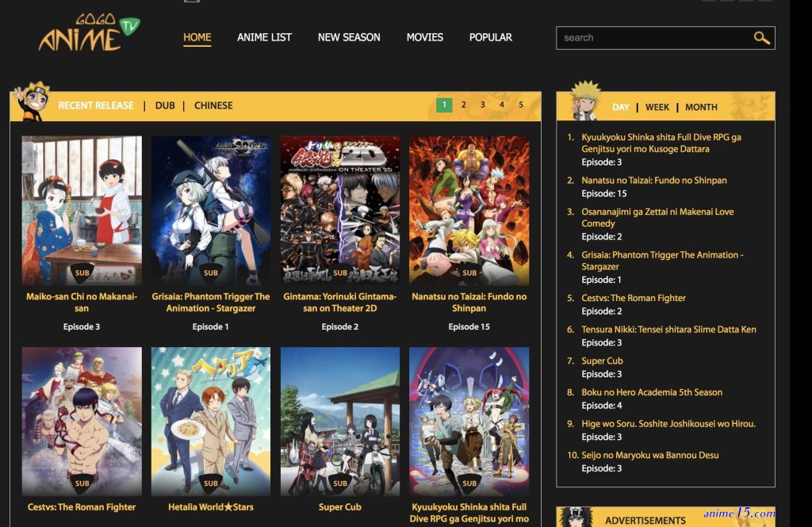This screenshot has height=527, width=812.
Task: Click 'Episode 2' under Gintama poster
Action: pyautogui.click(x=339, y=327)
